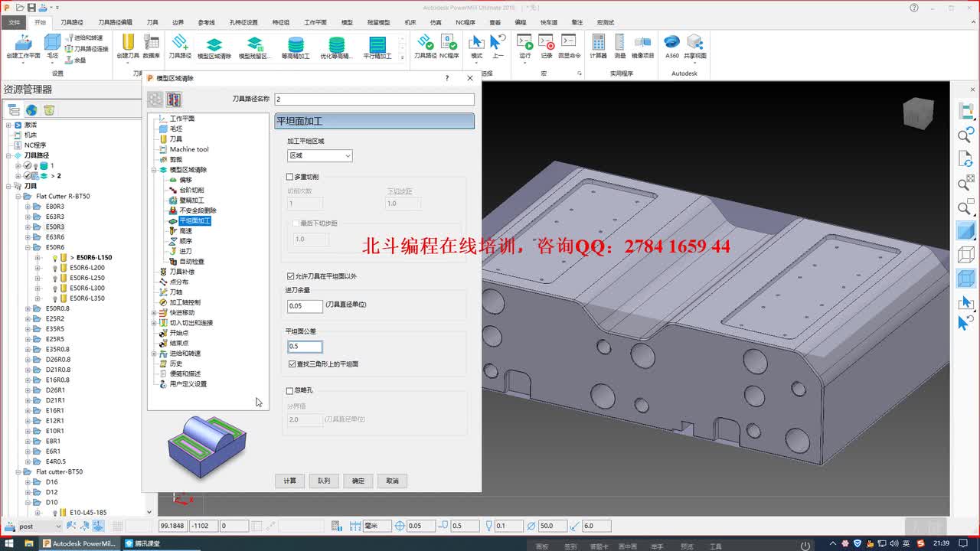Switch to the Machine Tool (机床) ribbon tab
The width and height of the screenshot is (980, 551).
coord(410,22)
